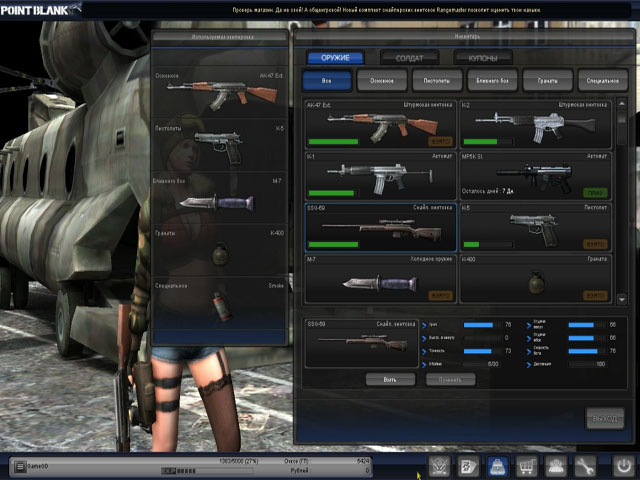The width and height of the screenshot is (640, 480).
Task: Click the Взять button under weapon details
Action: point(390,380)
